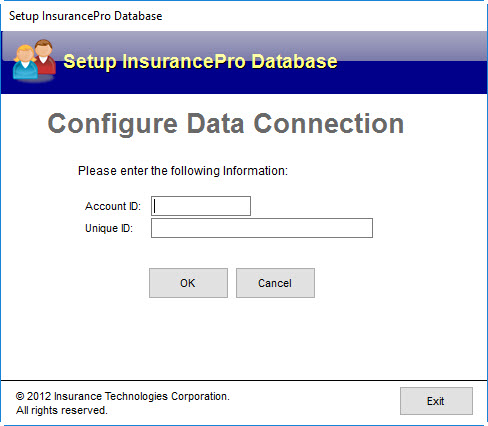Click the window title bar text
The width and height of the screenshot is (488, 426).
click(86, 16)
